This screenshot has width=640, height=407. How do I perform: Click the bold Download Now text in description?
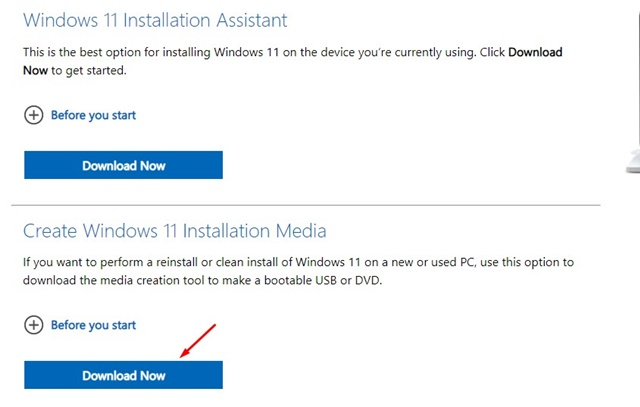[536, 52]
